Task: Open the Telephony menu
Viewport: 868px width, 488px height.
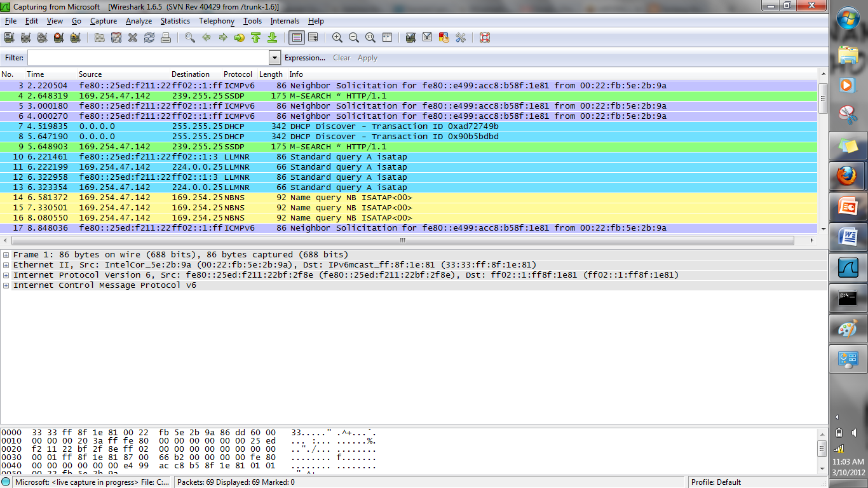Action: tap(216, 21)
